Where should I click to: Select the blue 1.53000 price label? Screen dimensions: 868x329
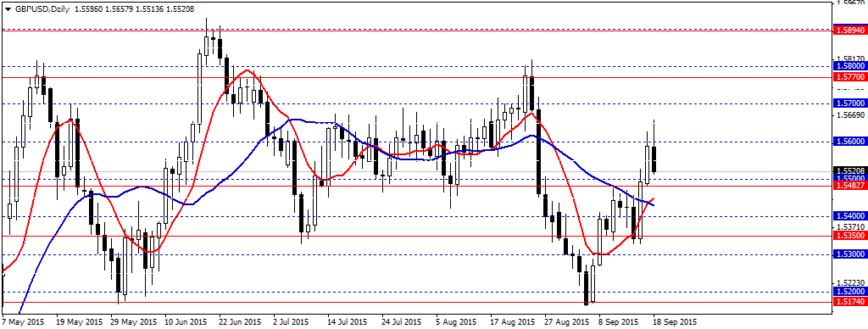point(849,254)
